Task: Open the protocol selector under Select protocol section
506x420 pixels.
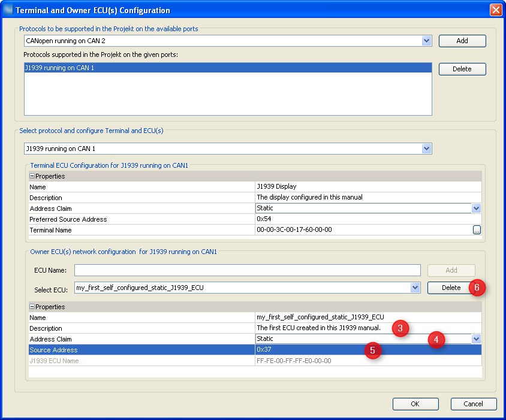Action: tap(426, 148)
